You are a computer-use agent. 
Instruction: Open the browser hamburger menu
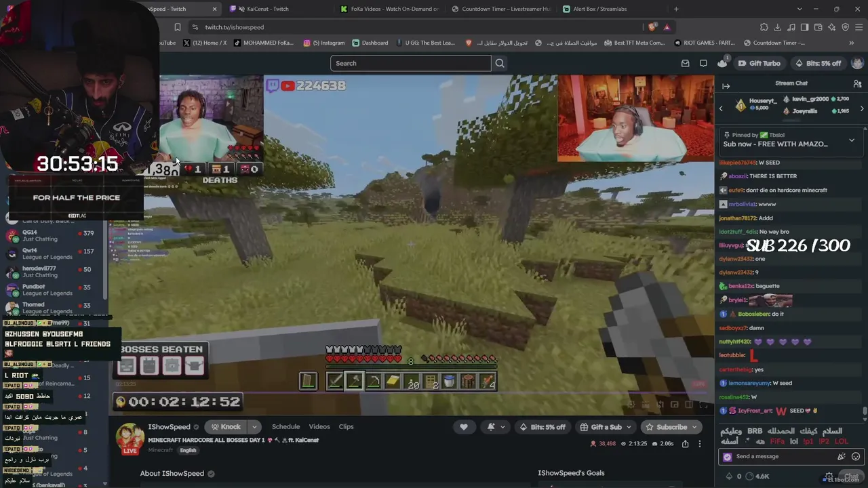pyautogui.click(x=859, y=27)
